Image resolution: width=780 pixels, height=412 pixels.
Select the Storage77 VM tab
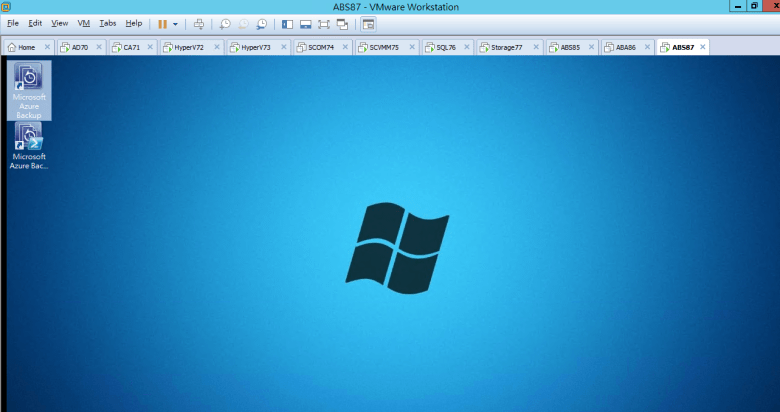506,47
